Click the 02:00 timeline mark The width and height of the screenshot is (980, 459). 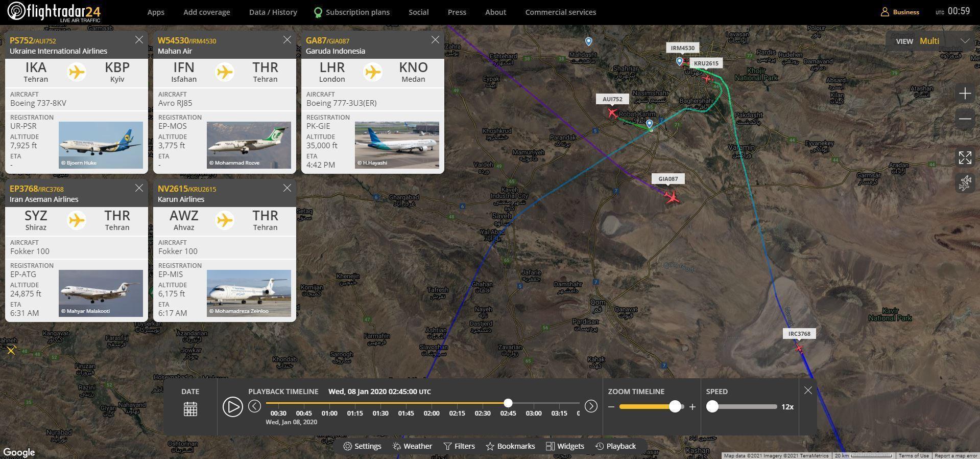[432, 413]
